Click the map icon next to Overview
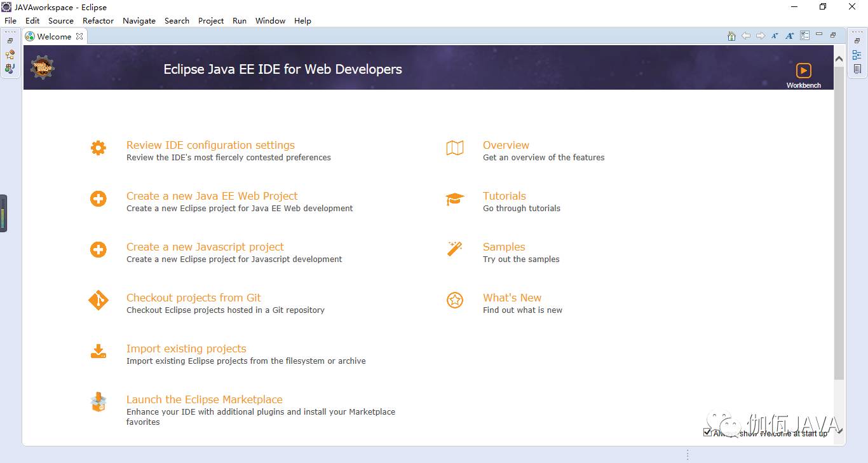Screen dimensions: 868x463 pyautogui.click(x=455, y=148)
